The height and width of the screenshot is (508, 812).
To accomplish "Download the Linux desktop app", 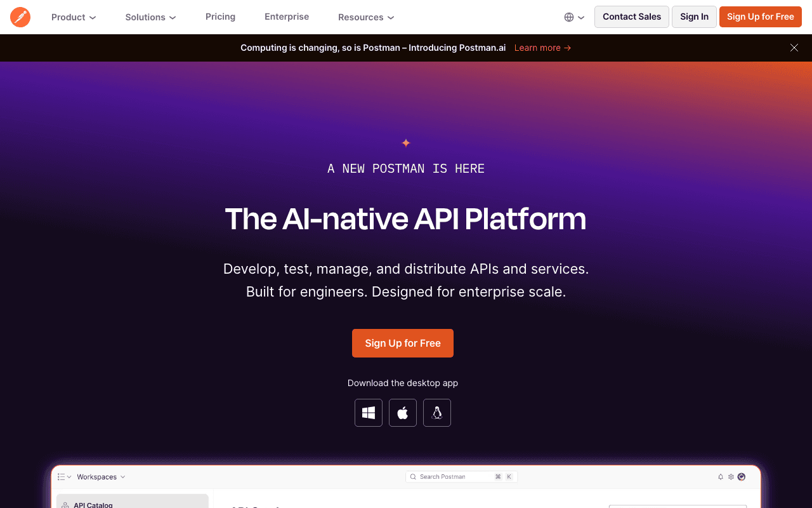I will 437,413.
